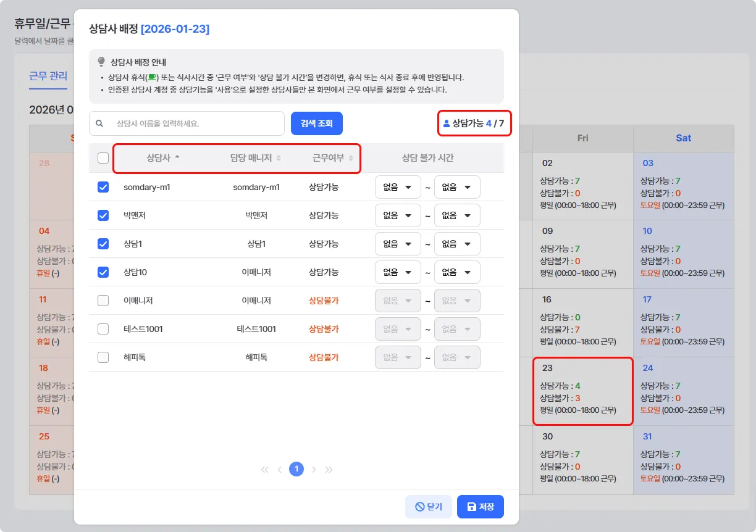Open somdary-m1 start unavailable time dropdown

point(398,187)
